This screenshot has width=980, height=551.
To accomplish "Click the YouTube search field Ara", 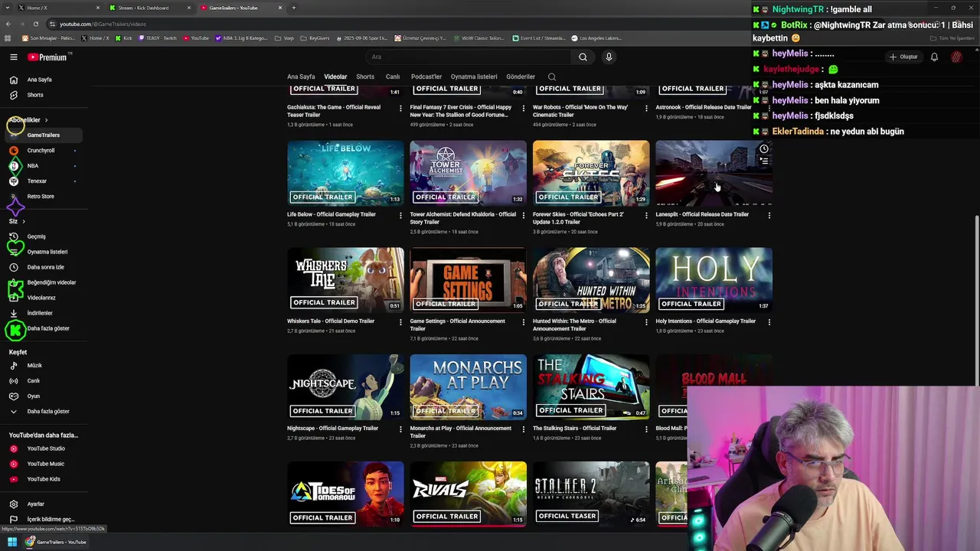I will tap(467, 57).
